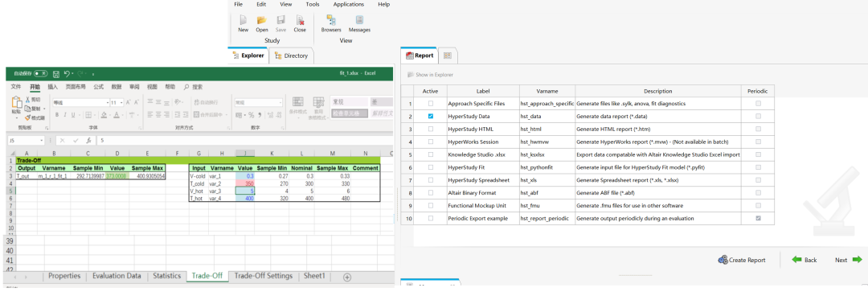This screenshot has width=868, height=292.
Task: Click the New study icon in HyperStudy
Action: pos(243,20)
